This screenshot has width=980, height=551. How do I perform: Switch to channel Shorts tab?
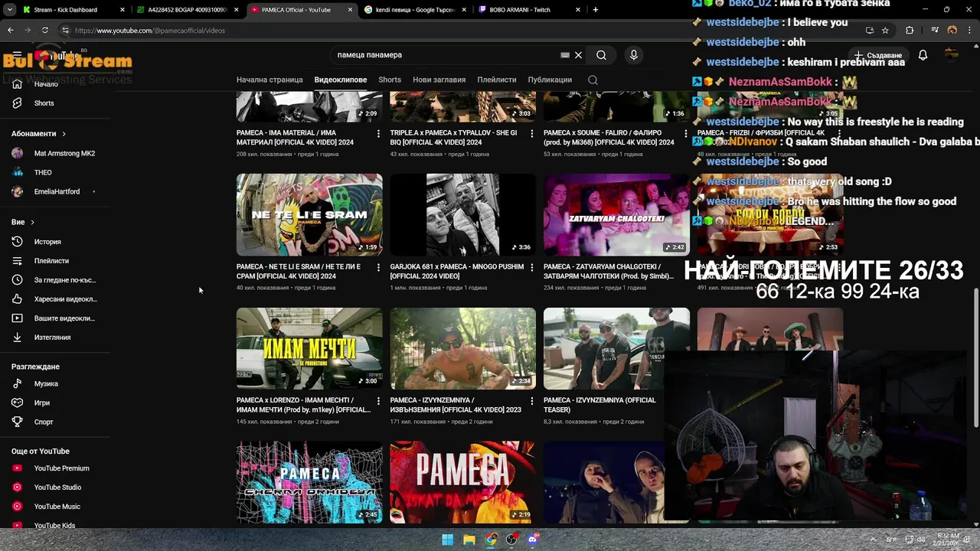[390, 80]
